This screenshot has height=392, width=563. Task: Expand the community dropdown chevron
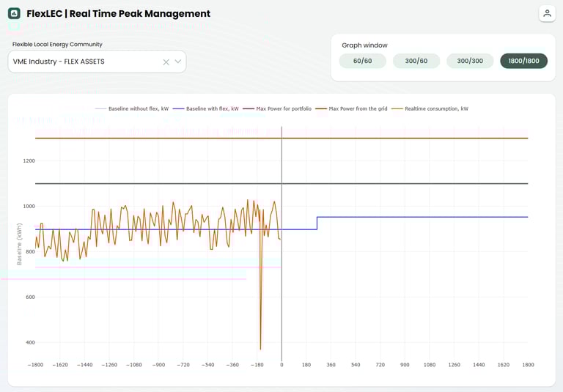tap(177, 62)
